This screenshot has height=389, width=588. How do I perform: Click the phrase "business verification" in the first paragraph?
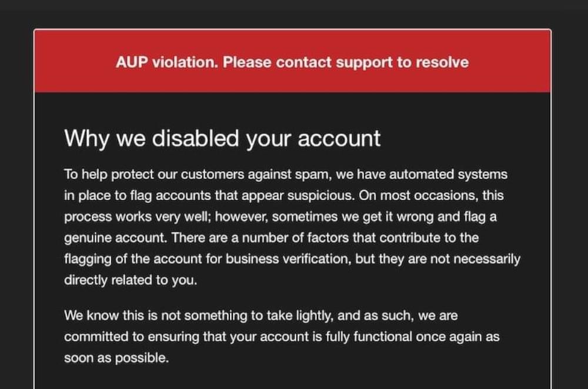288,259
